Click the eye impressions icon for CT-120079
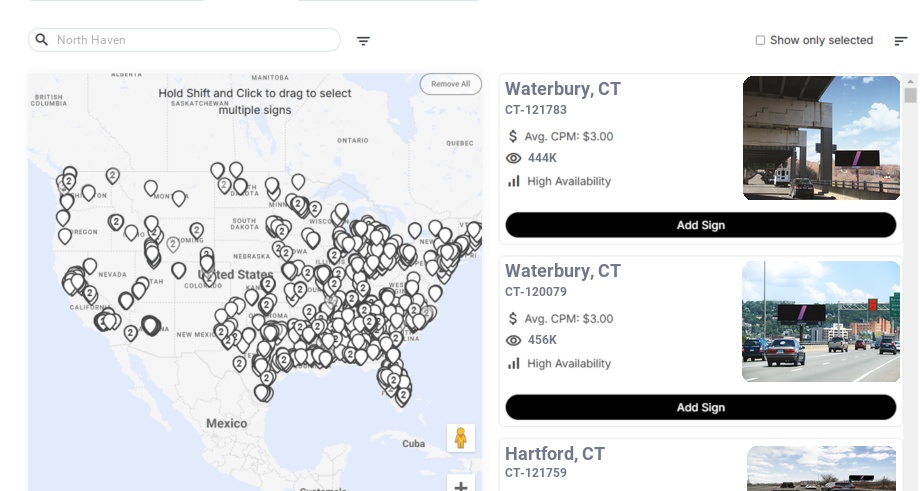The image size is (920, 491). 514,340
